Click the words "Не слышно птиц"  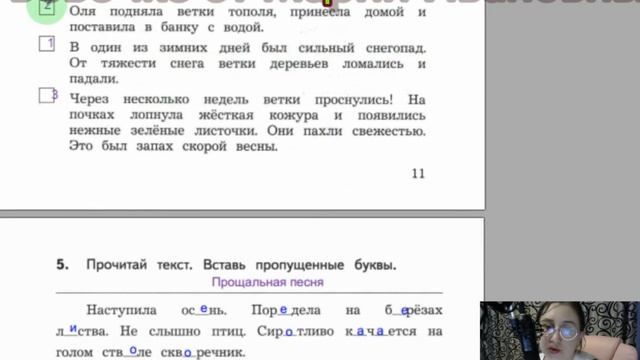(182, 331)
